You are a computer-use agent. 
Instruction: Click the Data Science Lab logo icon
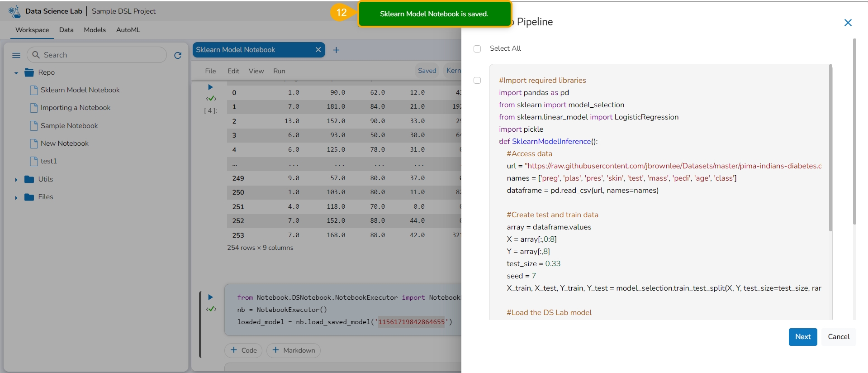pos(14,11)
